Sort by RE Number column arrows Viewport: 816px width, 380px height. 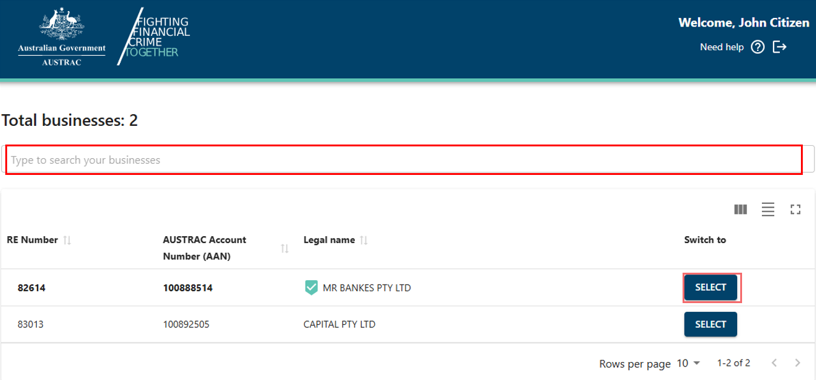67,240
